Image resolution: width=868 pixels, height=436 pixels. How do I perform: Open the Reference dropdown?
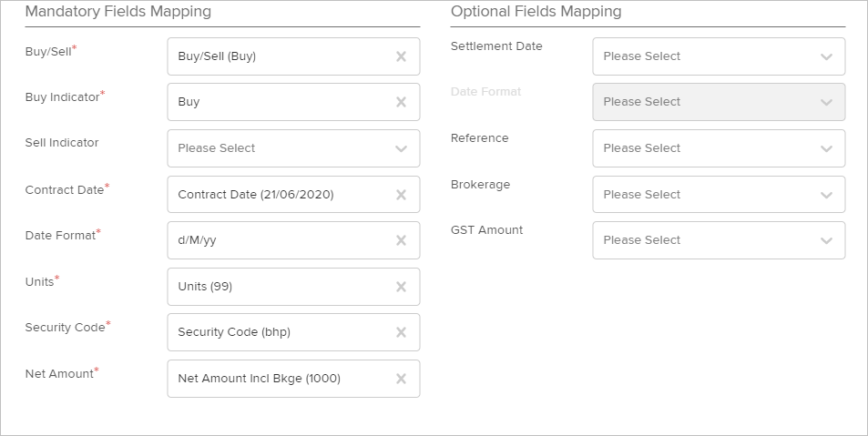[719, 148]
